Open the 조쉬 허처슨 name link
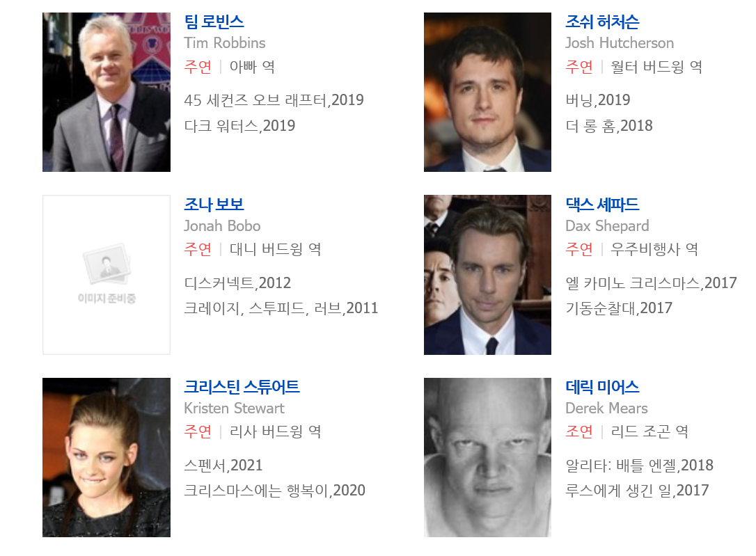Viewport: 756px width, 556px height. pyautogui.click(x=602, y=22)
